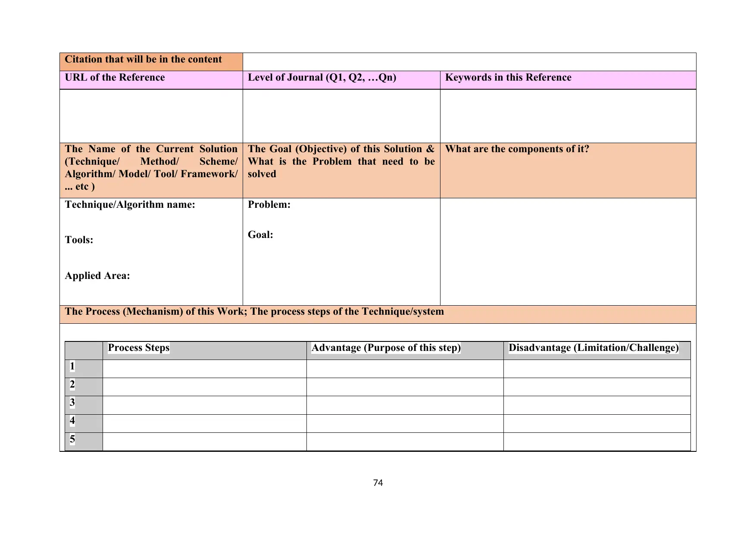This screenshot has width=756, height=535.
Task: Click the Process Steps cell in row 2
Action: click(205, 387)
